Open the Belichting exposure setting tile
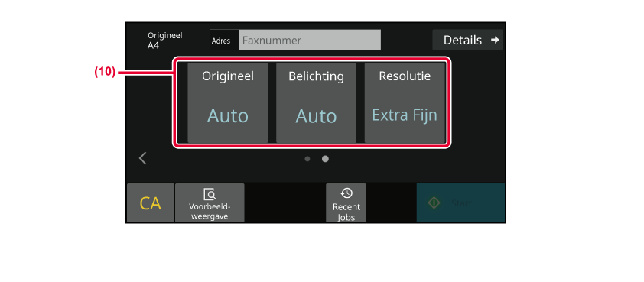This screenshot has width=644, height=282. (316, 102)
